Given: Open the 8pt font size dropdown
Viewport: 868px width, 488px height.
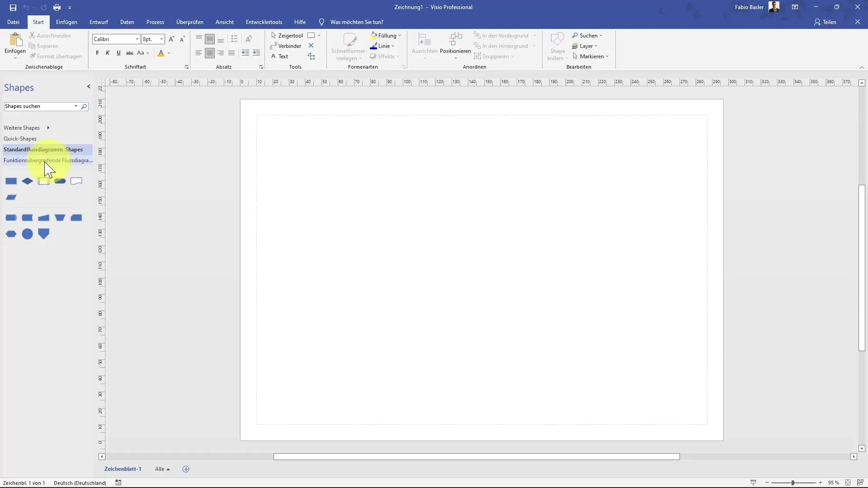Looking at the screenshot, I should click(161, 39).
